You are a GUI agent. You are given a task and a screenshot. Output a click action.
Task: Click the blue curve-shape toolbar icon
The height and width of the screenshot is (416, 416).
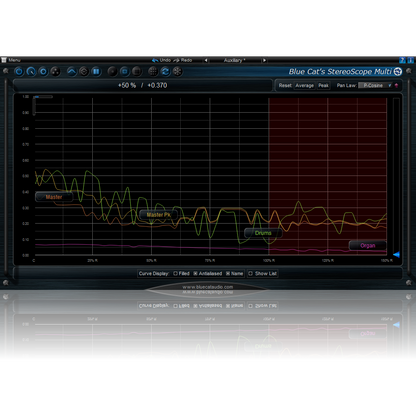click(72, 71)
